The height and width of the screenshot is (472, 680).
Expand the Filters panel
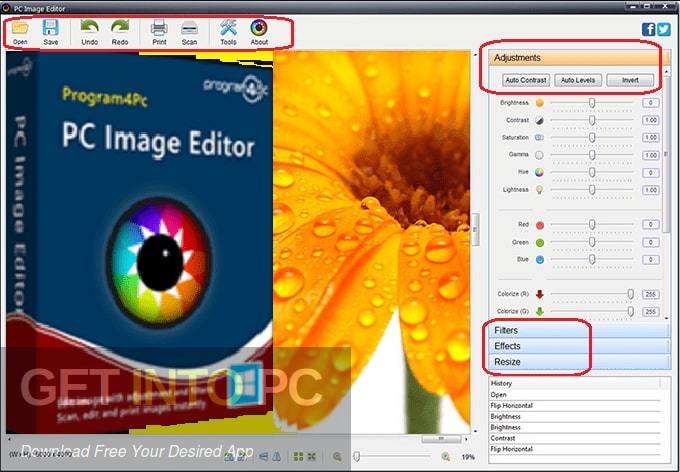click(579, 331)
